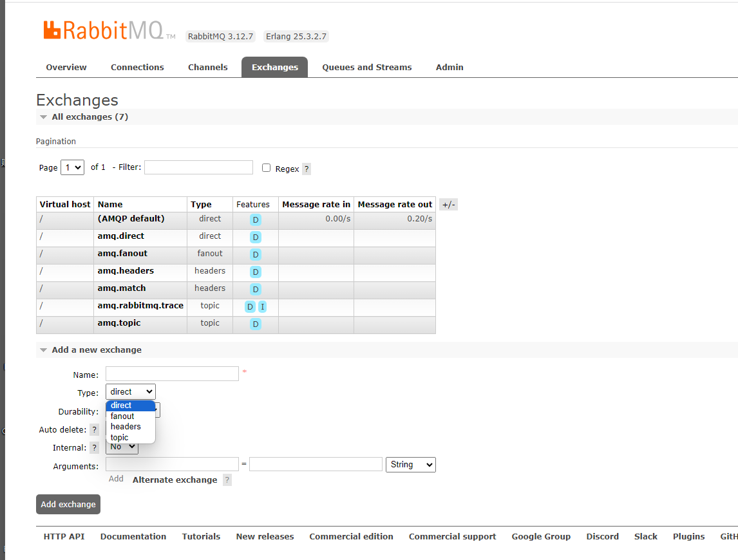Click the exchange Filter input field
Image resolution: width=738 pixels, height=560 pixels.
coord(198,167)
